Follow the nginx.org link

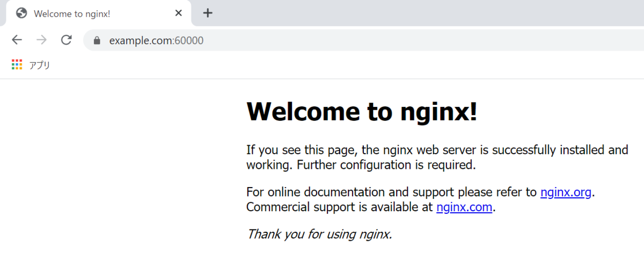click(566, 192)
